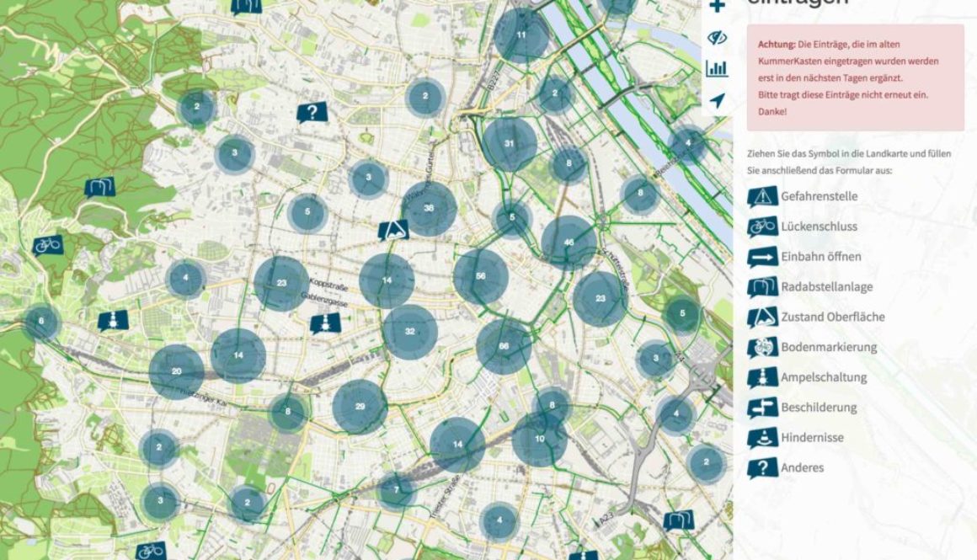Select the Bodenmarkierung icon
The image size is (977, 560).
point(763,348)
